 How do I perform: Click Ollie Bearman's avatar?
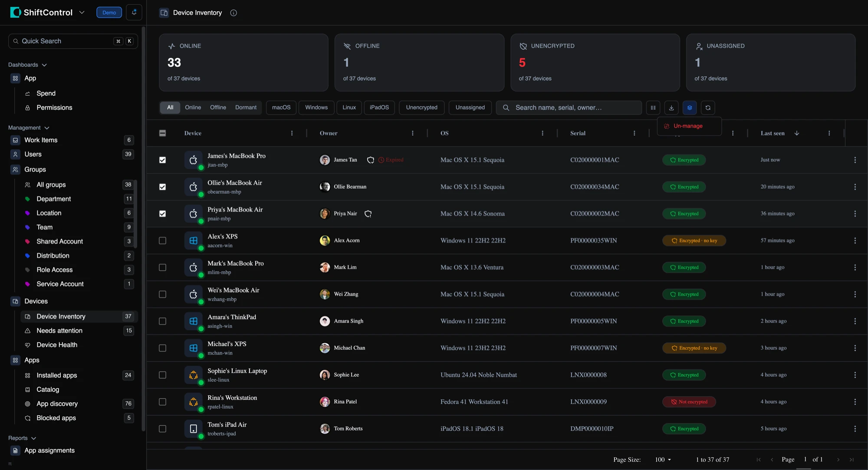coord(325,187)
